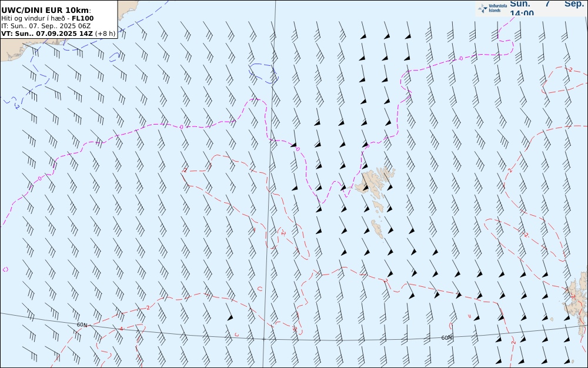Click the IT: Sun.. 07. Sep.. 2025 06Z line
Viewport: 588px width, 368px height.
coord(46,26)
